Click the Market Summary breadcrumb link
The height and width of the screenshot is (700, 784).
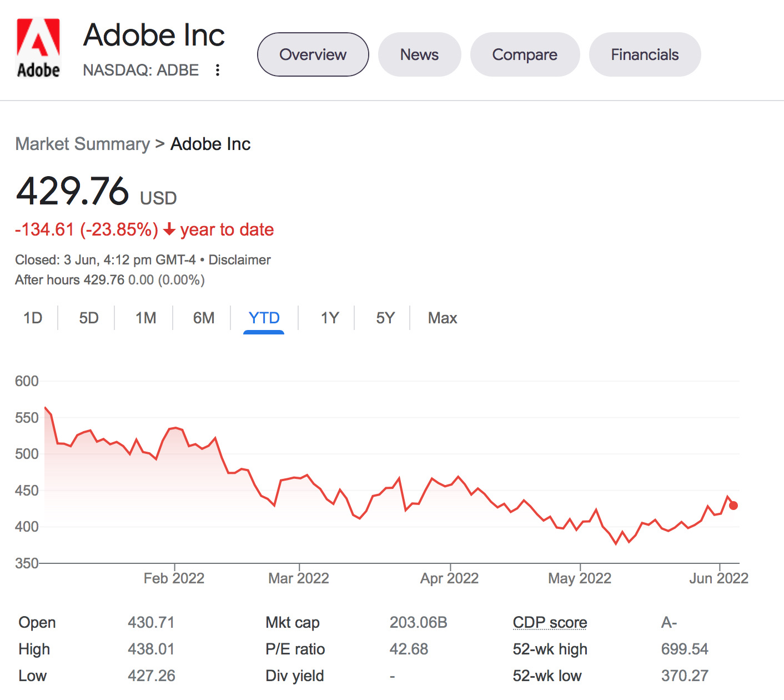coord(82,144)
